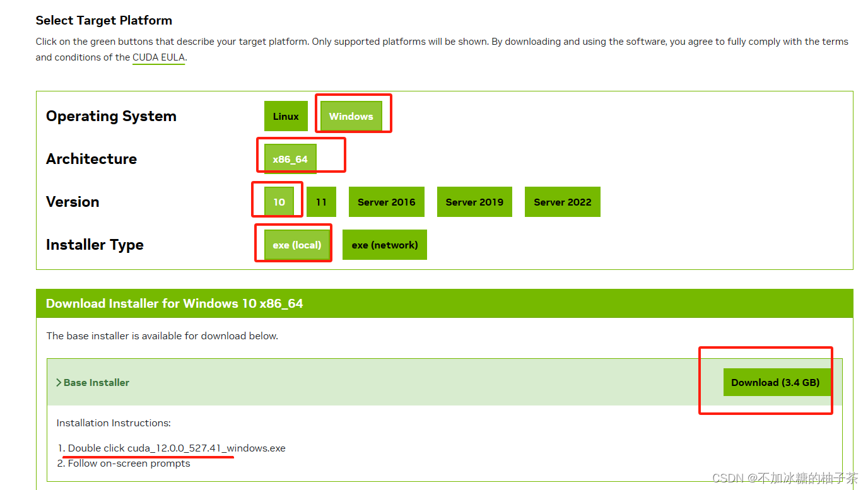This screenshot has height=490, width=868.
Task: Click the 'Base Installer' label text
Action: pyautogui.click(x=97, y=382)
